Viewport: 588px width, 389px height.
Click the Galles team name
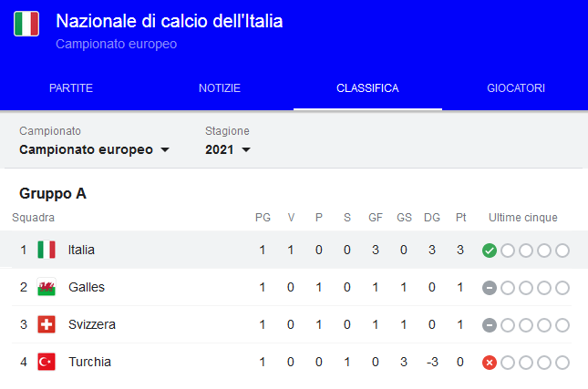(x=87, y=288)
